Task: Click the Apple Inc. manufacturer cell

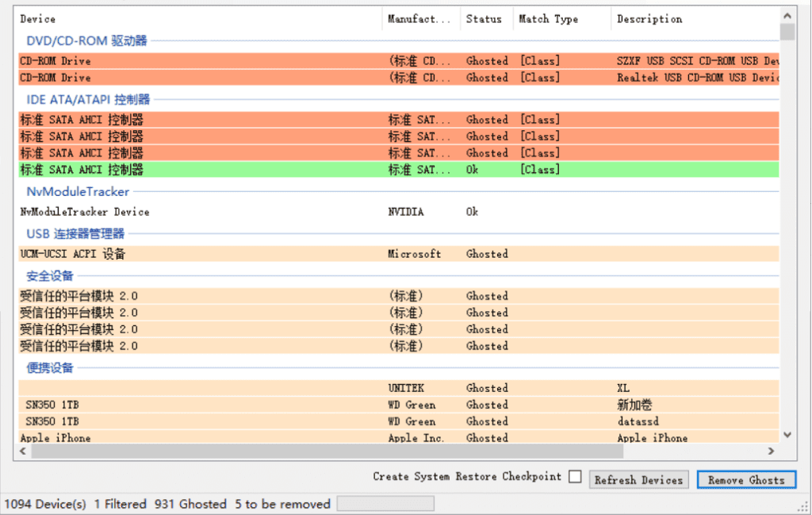Action: (x=416, y=438)
